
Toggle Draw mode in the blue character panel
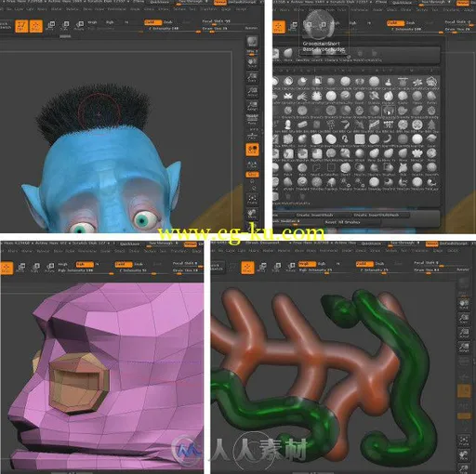36,26
